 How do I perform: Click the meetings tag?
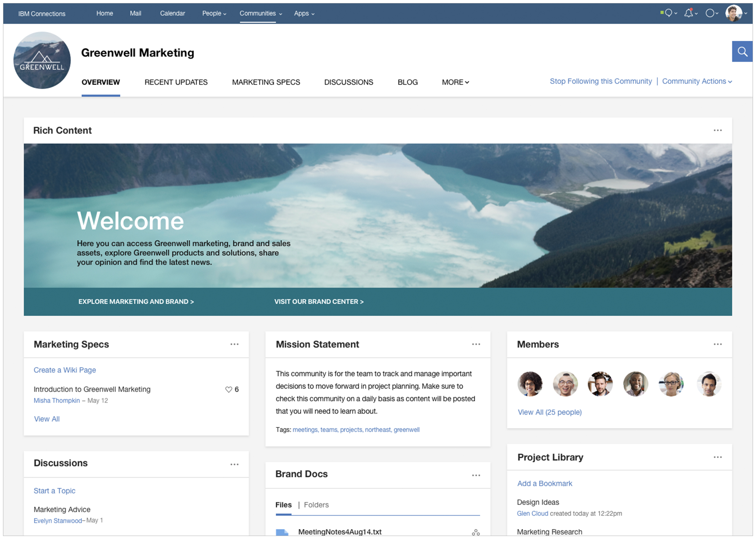tap(306, 430)
